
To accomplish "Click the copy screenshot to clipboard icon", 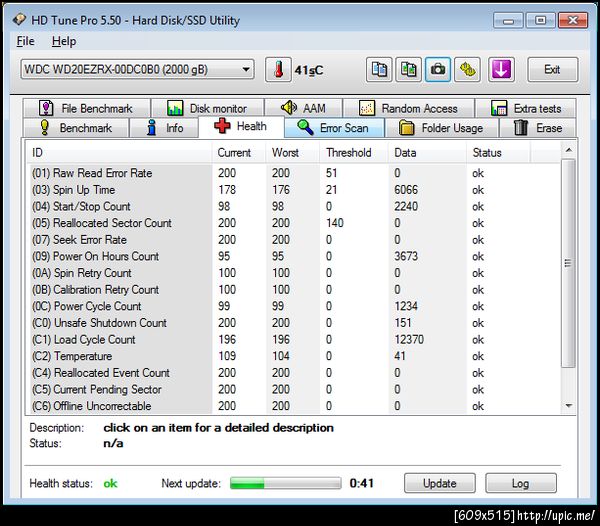I will [x=409, y=70].
